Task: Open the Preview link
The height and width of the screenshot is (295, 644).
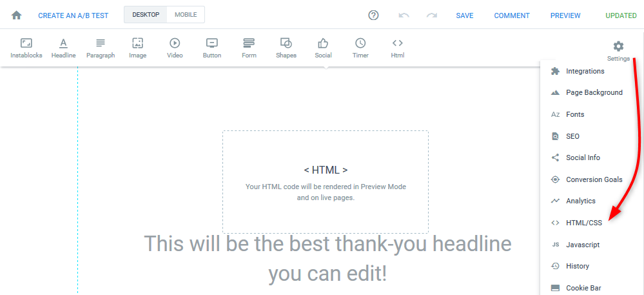Action: [565, 15]
